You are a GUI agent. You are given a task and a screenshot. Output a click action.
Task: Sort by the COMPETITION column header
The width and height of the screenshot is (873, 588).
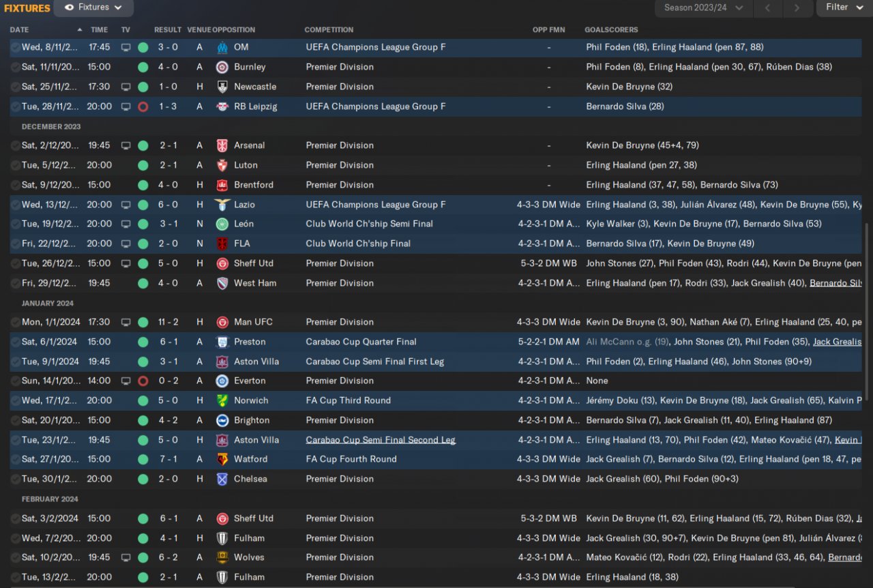[329, 30]
